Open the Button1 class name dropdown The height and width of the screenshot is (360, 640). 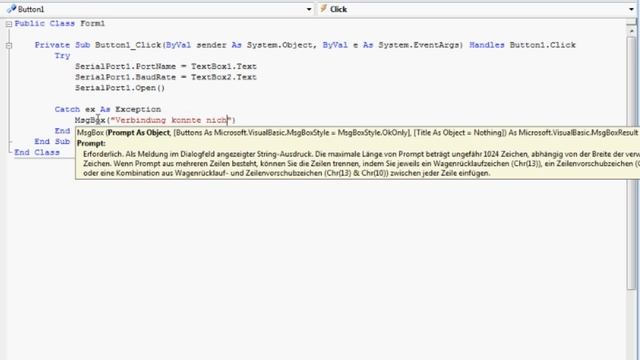(x=309, y=9)
